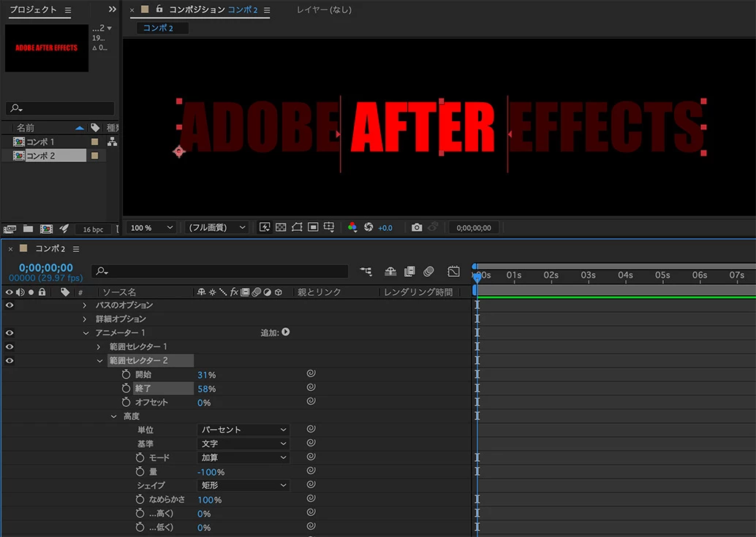Viewport: 756px width, 537px height.
Task: Toggle visibility eye for 範囲セレクター 2
Action: tap(10, 361)
